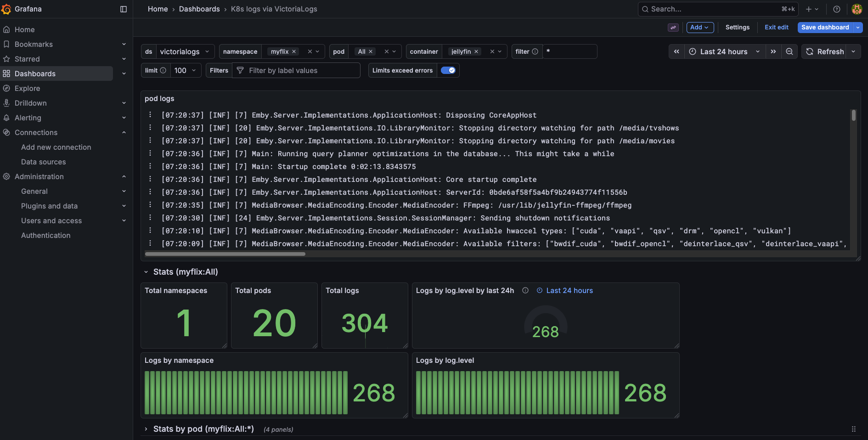The height and width of the screenshot is (440, 868).
Task: Open Users and access under Administration
Action: (x=51, y=220)
